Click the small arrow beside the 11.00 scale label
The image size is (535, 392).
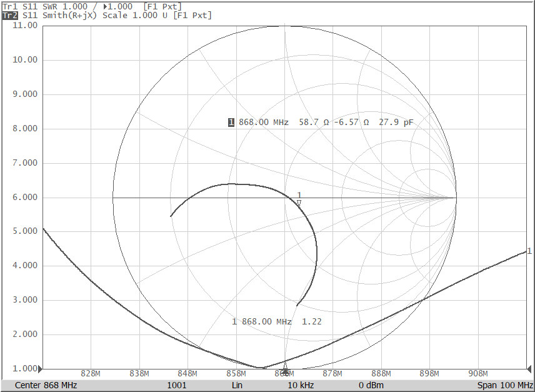pos(39,26)
